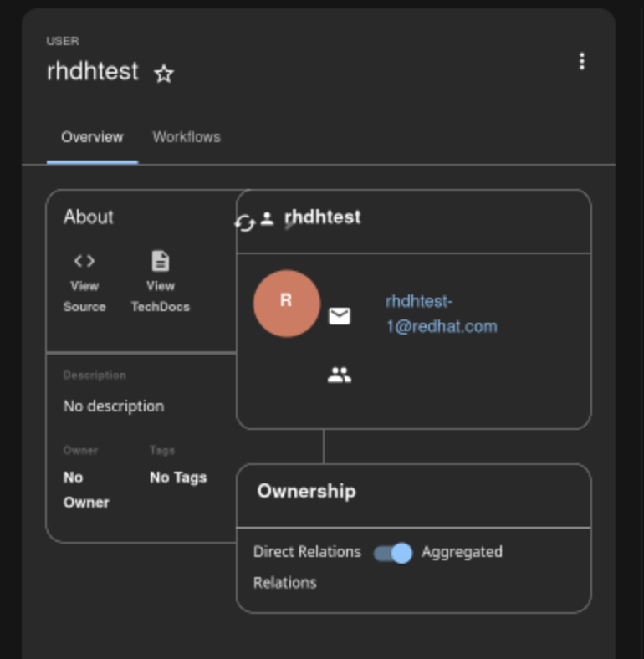The image size is (644, 659).
Task: Click the No Tags value
Action: coord(178,478)
